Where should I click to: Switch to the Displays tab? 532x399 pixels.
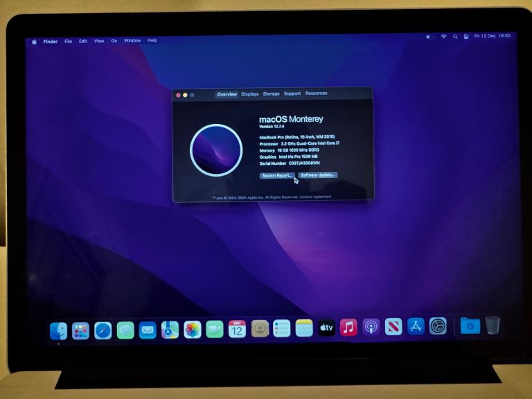(250, 94)
